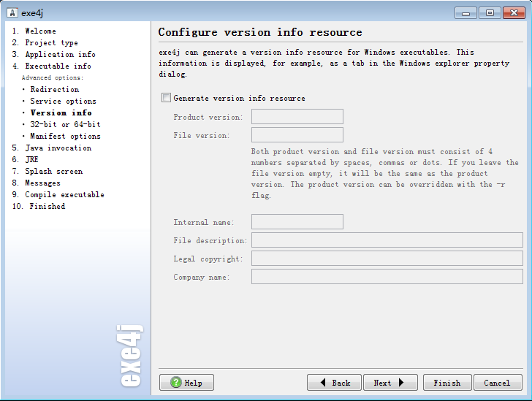Click the right arrow icon on Next
The image size is (532, 401).
pyautogui.click(x=401, y=382)
